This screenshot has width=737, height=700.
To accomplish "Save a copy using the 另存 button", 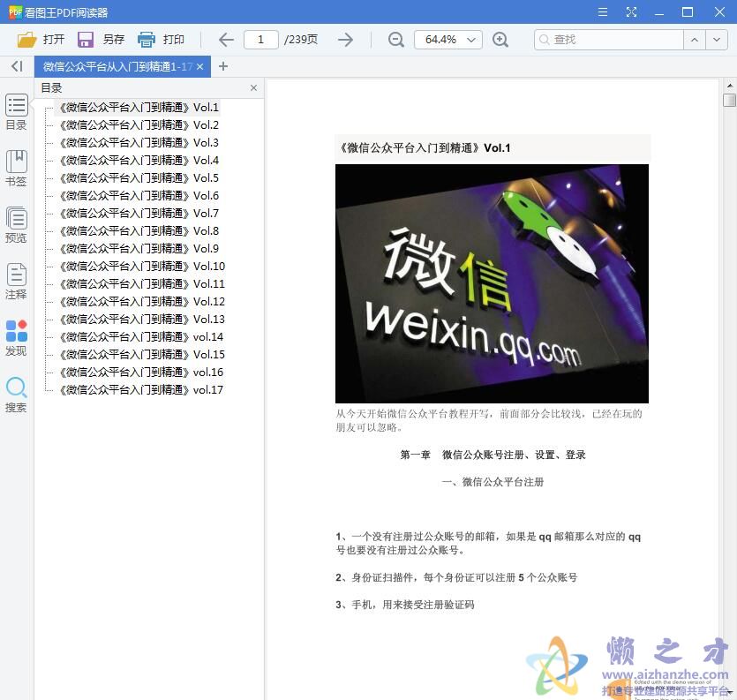I will (x=101, y=40).
